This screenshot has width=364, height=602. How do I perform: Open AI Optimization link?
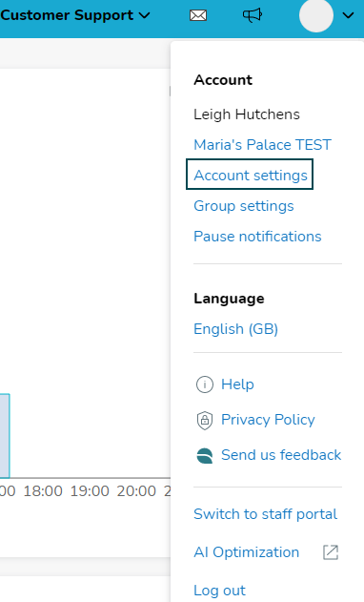point(246,552)
